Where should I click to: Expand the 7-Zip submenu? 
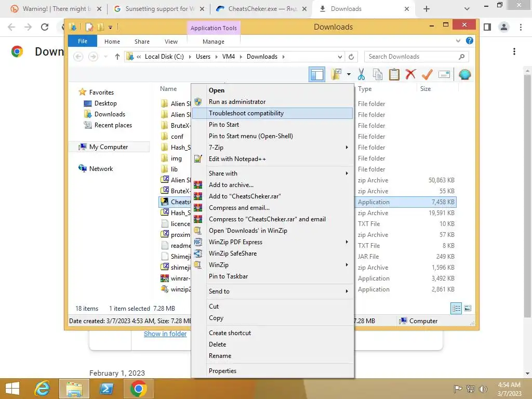(x=272, y=148)
